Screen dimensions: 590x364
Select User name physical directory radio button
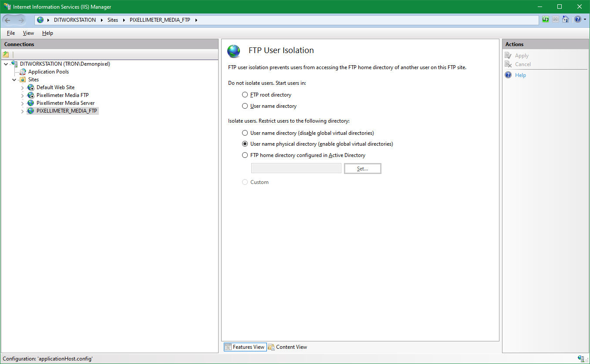(x=245, y=144)
